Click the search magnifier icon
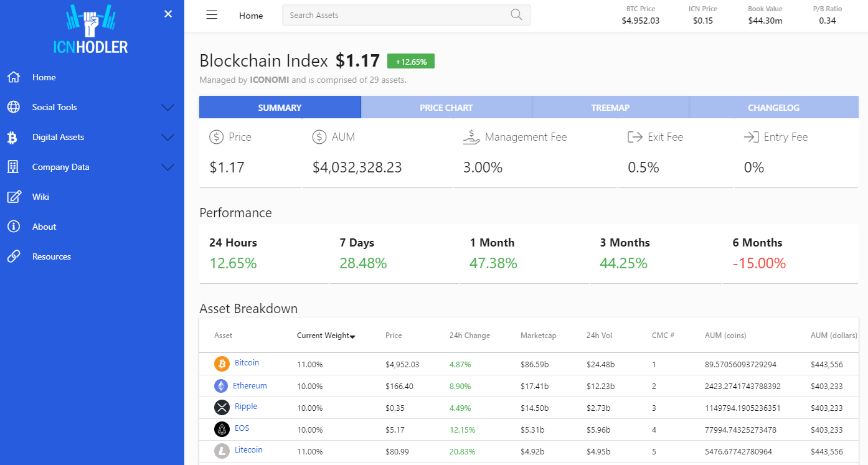This screenshot has height=465, width=868. click(x=516, y=15)
